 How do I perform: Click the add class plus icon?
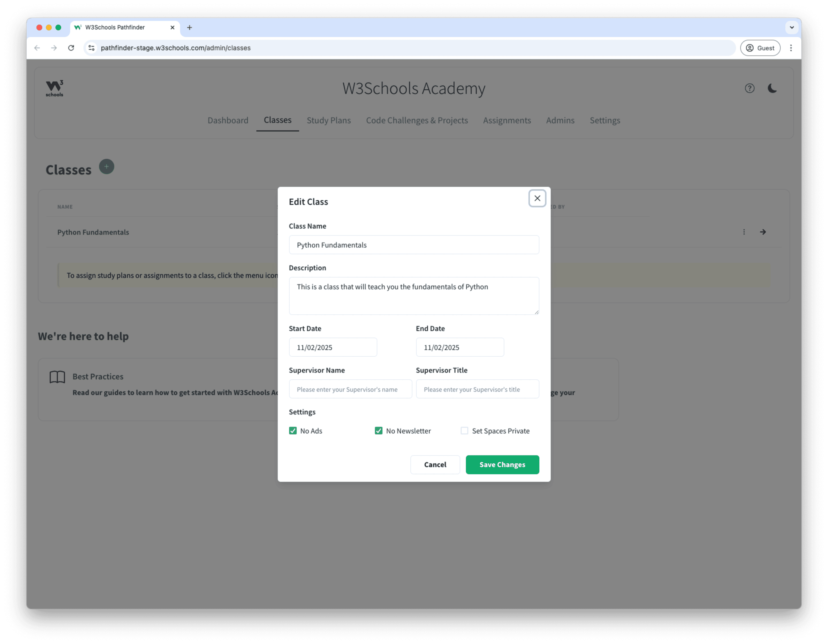(x=107, y=166)
